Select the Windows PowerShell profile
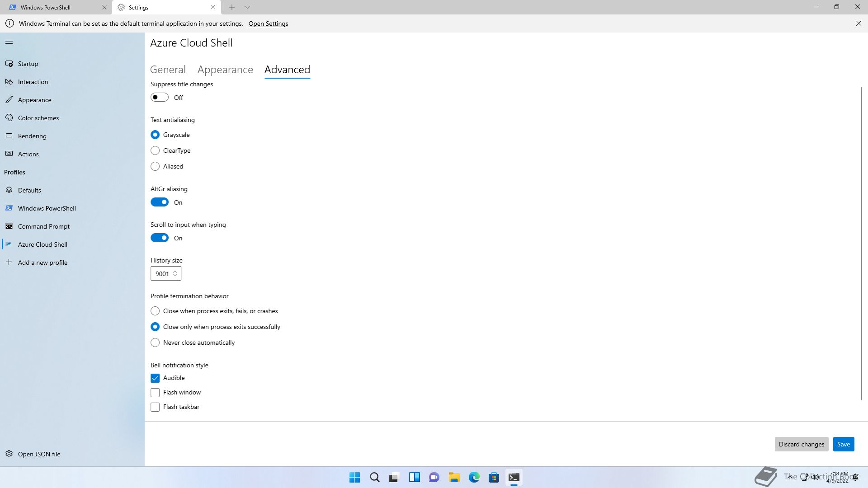The image size is (868, 488). click(72, 208)
